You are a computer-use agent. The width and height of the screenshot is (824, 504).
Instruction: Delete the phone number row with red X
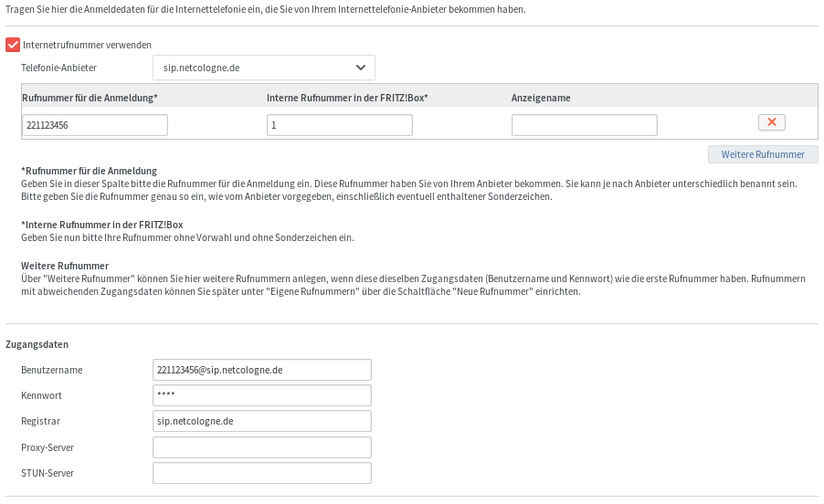(771, 122)
